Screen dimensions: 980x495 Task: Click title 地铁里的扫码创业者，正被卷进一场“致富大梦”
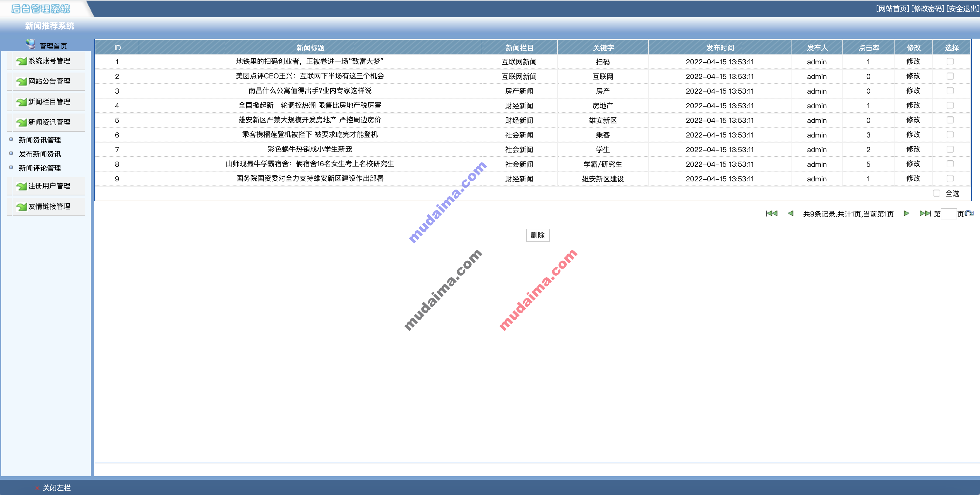310,62
